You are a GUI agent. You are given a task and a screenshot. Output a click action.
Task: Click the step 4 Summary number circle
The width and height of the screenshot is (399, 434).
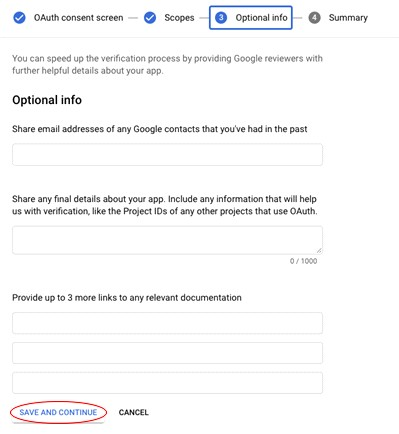(x=314, y=18)
